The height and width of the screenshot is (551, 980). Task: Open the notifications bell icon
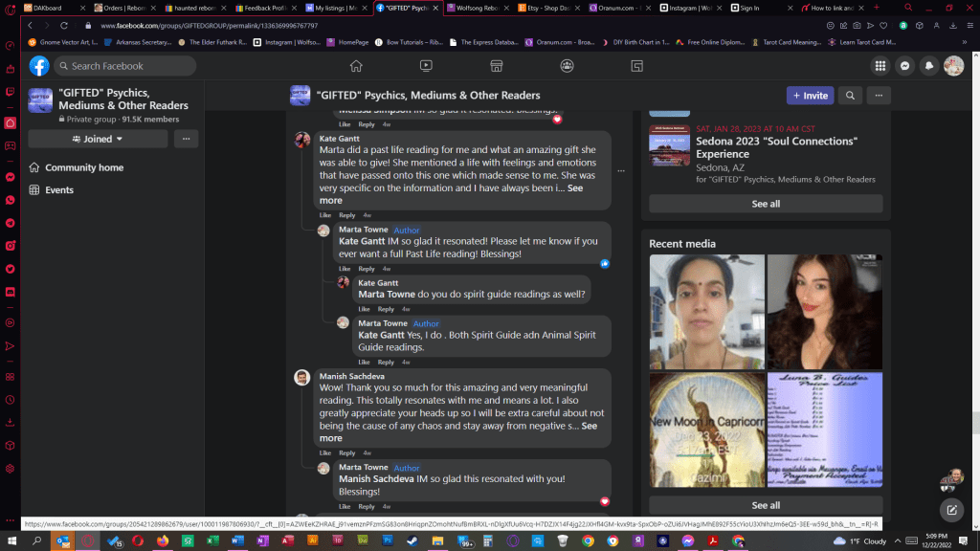[x=928, y=66]
